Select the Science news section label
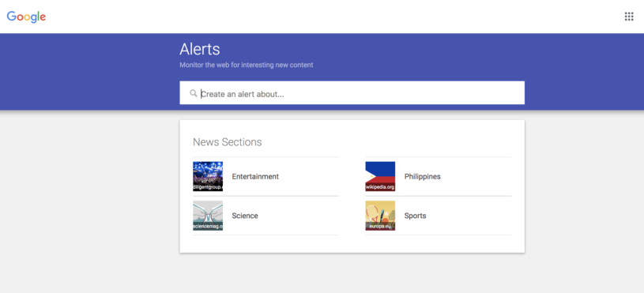 (x=245, y=216)
